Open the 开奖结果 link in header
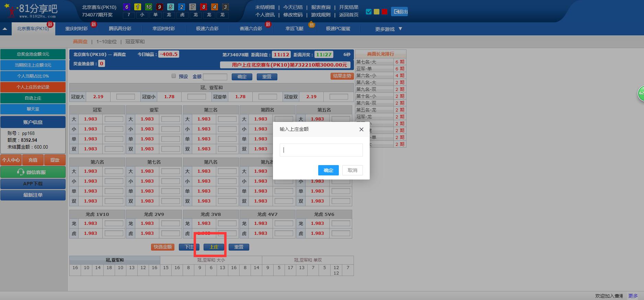Viewport: 644px width, 300px height. coord(348,7)
